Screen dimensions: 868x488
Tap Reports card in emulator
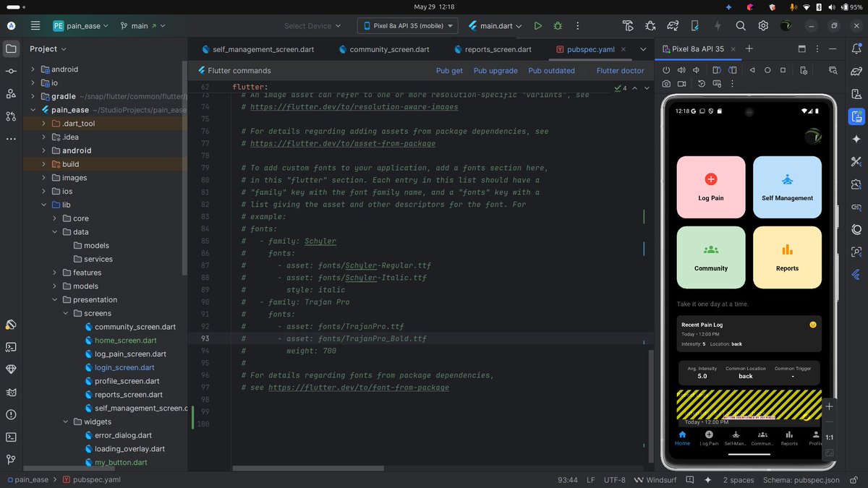tap(787, 257)
